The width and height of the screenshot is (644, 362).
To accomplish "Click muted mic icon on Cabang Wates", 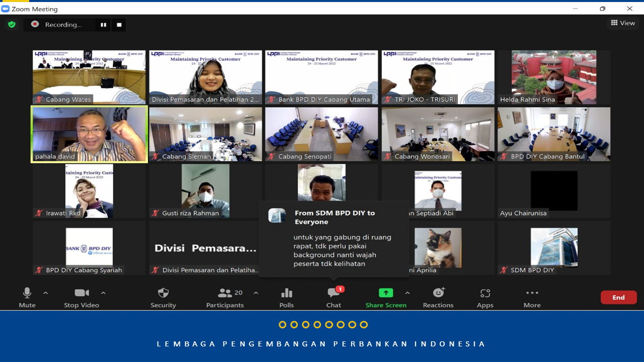I will click(x=39, y=100).
